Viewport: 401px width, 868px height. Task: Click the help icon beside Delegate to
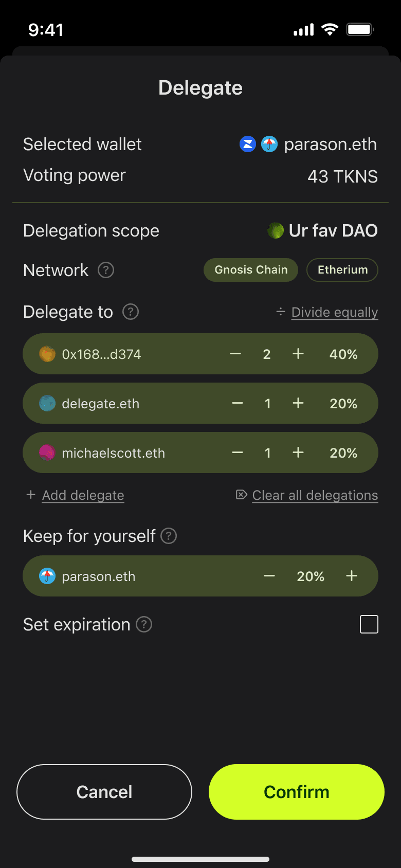[x=131, y=312]
